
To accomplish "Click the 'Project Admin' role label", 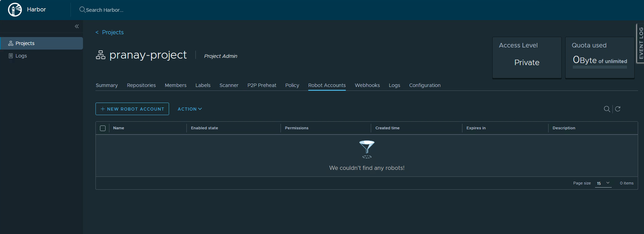I will (221, 56).
